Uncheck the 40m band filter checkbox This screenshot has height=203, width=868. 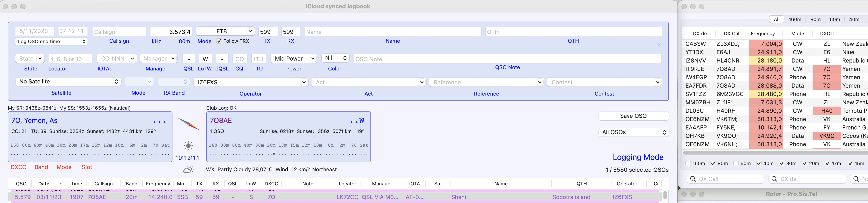(759, 164)
